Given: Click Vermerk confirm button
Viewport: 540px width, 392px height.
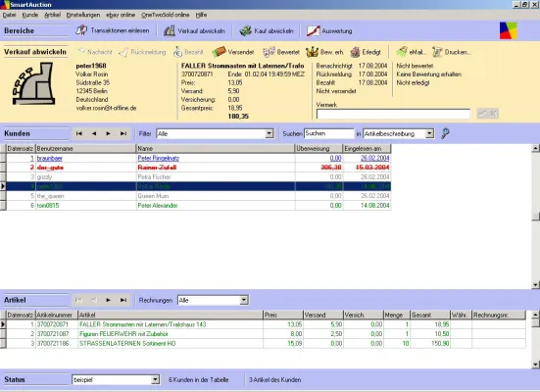Looking at the screenshot, I should point(482,114).
